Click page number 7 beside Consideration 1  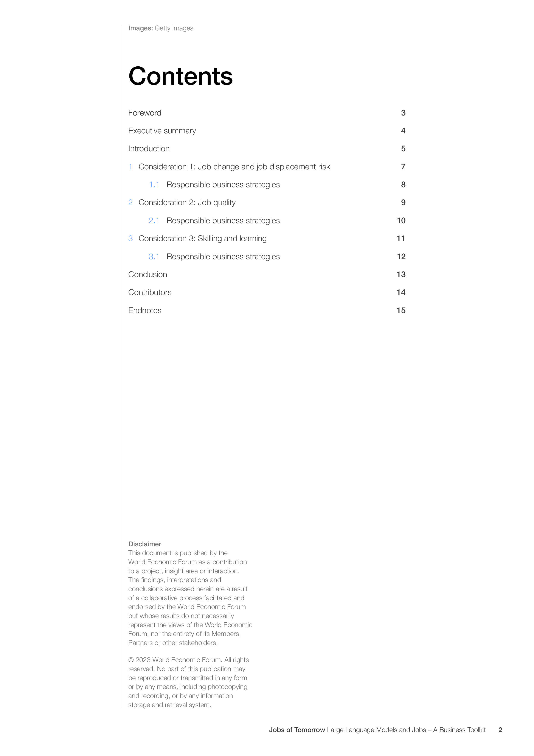pyautogui.click(x=403, y=167)
